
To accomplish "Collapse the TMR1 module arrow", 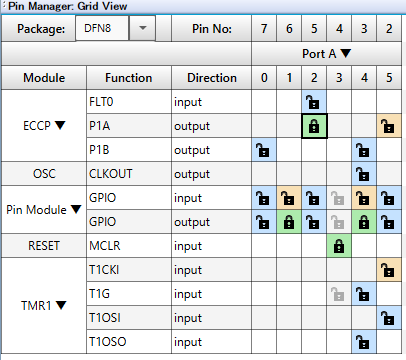I will (61, 305).
